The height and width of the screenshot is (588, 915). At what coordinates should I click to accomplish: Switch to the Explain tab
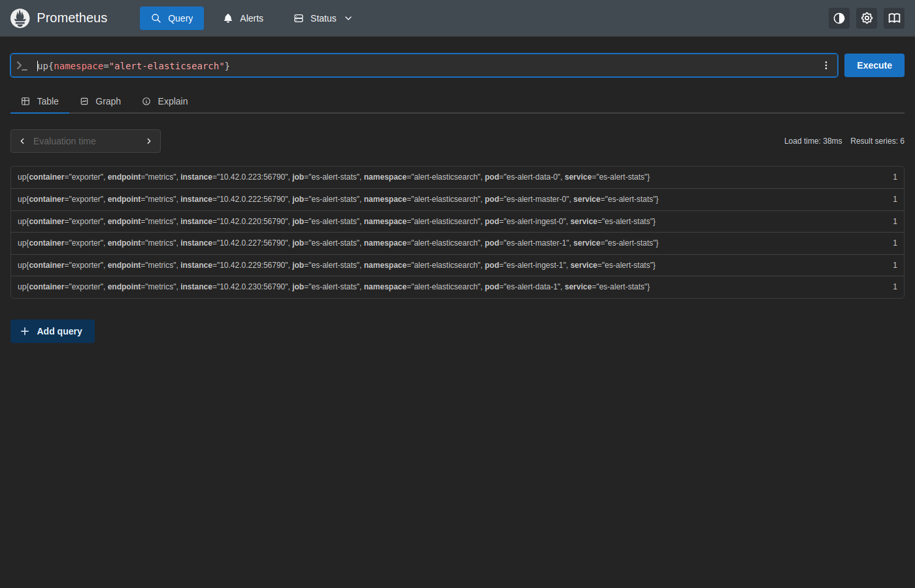click(x=165, y=101)
